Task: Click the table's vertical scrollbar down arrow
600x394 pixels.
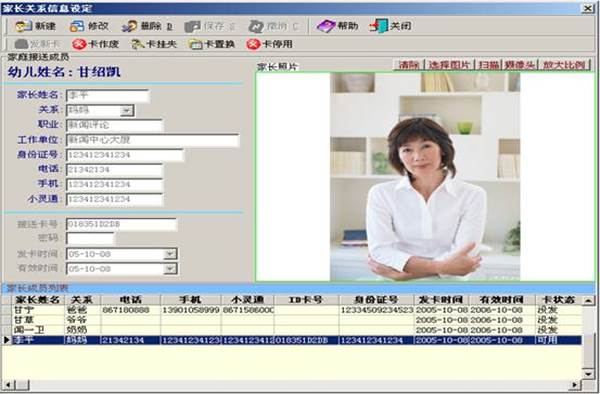Action: click(x=589, y=373)
